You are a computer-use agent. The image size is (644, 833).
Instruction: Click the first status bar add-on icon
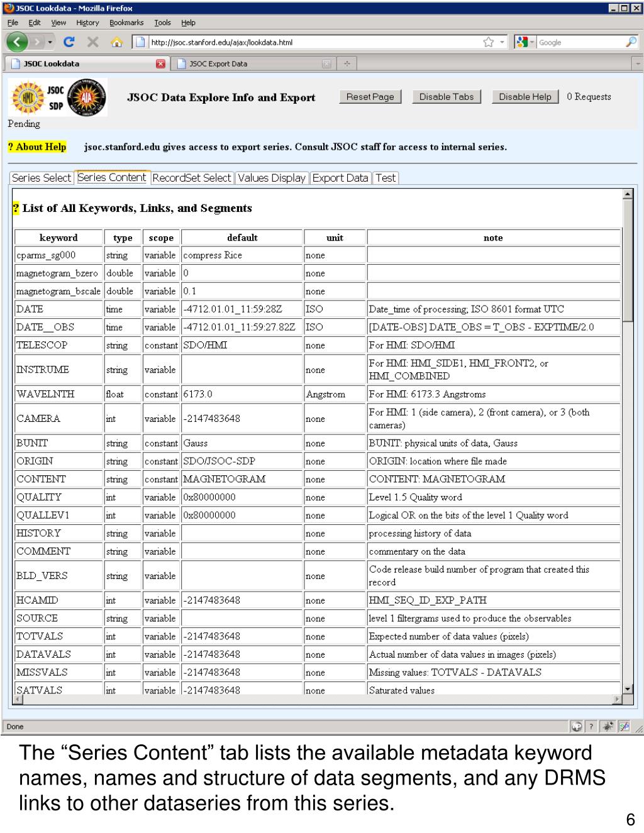577,727
